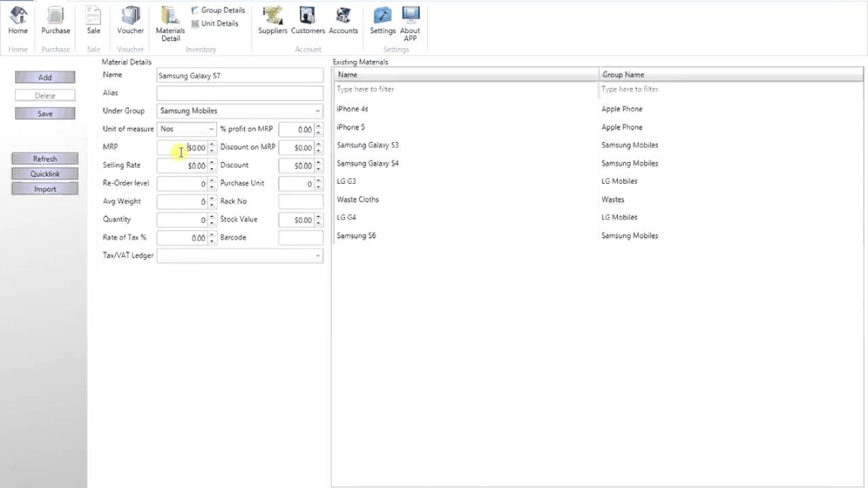868x488 pixels.
Task: Open the Customers account icon
Action: pos(308,20)
